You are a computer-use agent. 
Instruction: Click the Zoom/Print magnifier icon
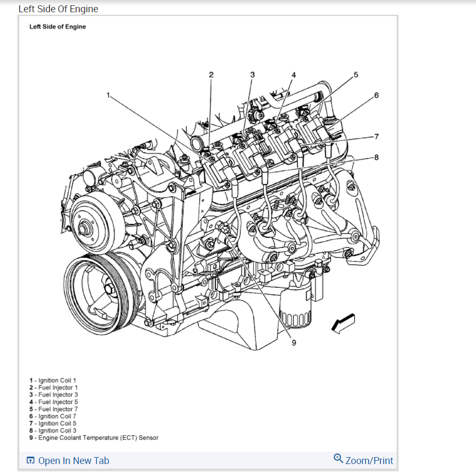(338, 458)
